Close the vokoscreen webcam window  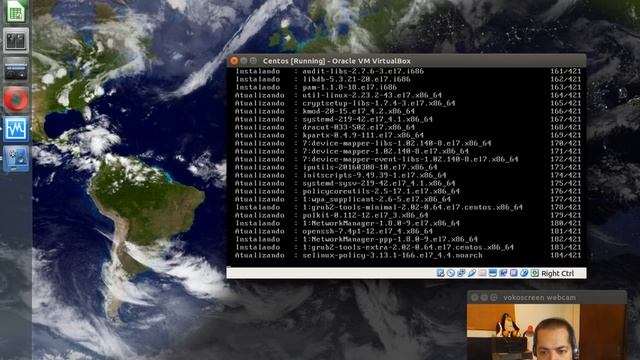tap(475, 298)
